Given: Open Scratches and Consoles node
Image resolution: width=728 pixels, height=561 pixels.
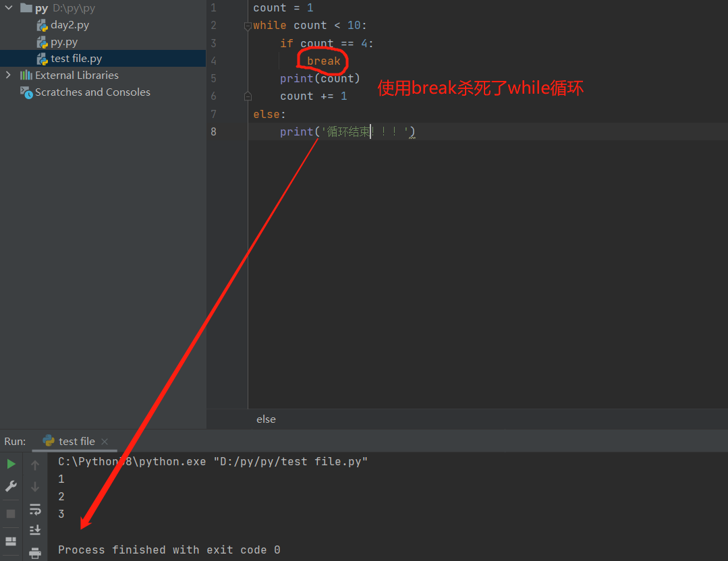Looking at the screenshot, I should (x=92, y=92).
